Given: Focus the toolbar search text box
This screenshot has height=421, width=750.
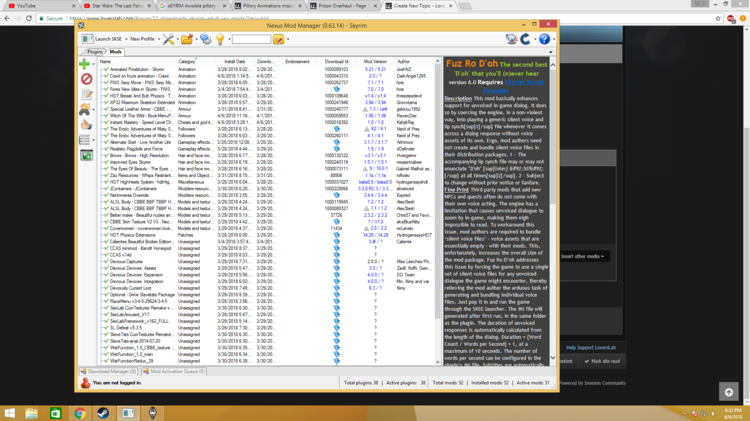Looking at the screenshot, I should click(252, 39).
